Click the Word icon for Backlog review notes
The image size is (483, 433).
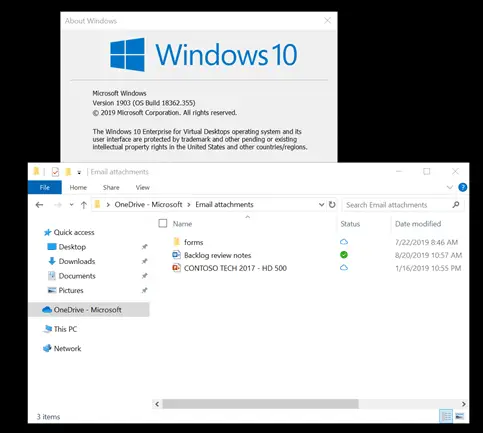(x=176, y=255)
